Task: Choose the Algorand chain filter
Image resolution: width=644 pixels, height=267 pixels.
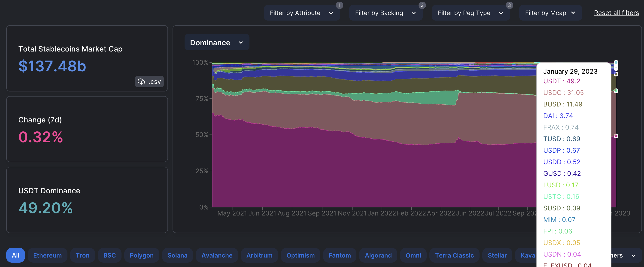Action: coord(378,255)
